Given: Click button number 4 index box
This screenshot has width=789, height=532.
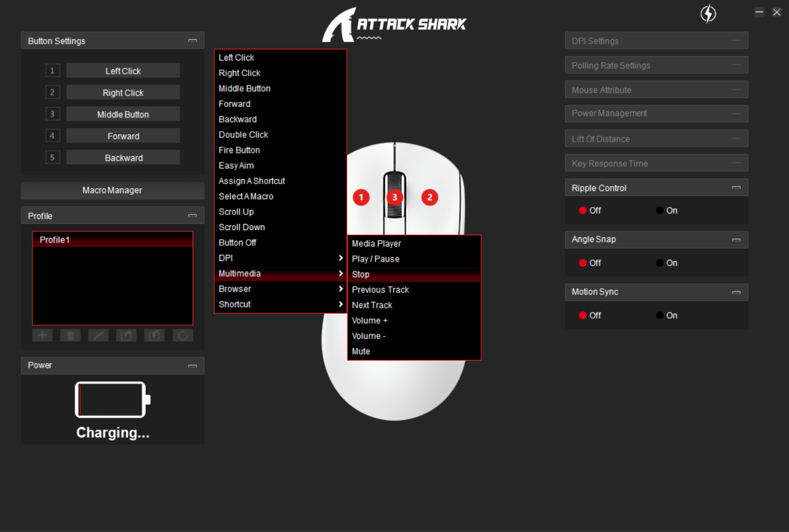Looking at the screenshot, I should tap(53, 136).
